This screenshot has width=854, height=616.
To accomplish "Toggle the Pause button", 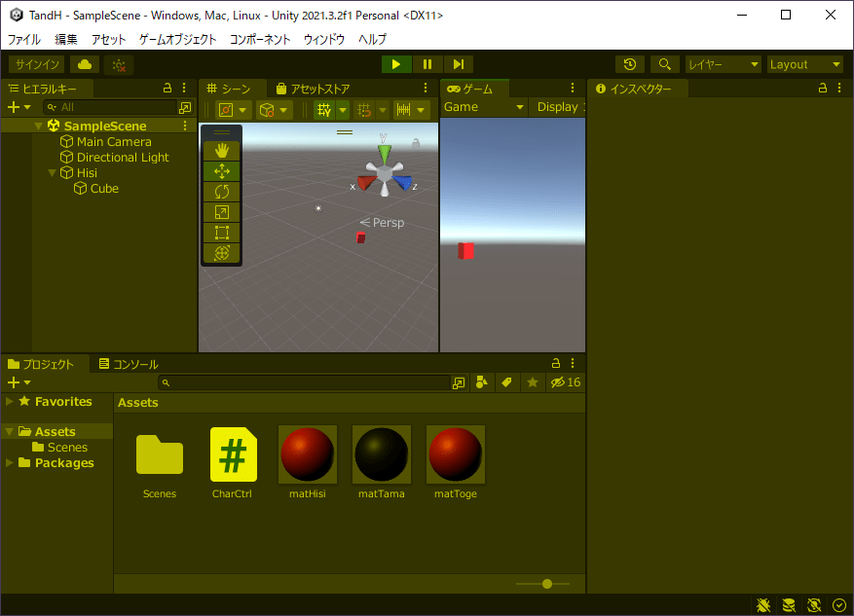I will coord(427,64).
